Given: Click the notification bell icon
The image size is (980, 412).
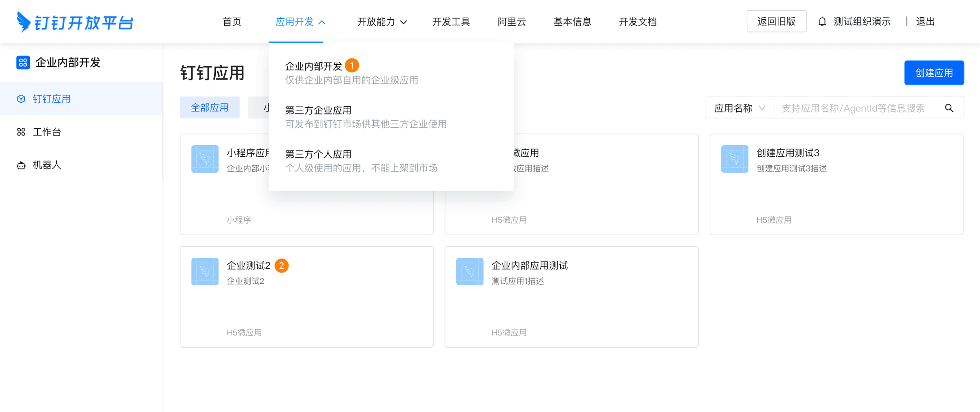Looking at the screenshot, I should pos(822,22).
